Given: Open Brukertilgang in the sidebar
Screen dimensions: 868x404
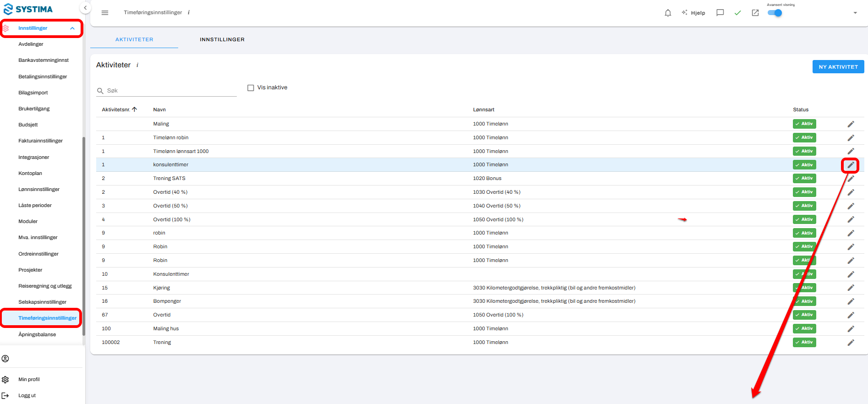Looking at the screenshot, I should tap(34, 109).
